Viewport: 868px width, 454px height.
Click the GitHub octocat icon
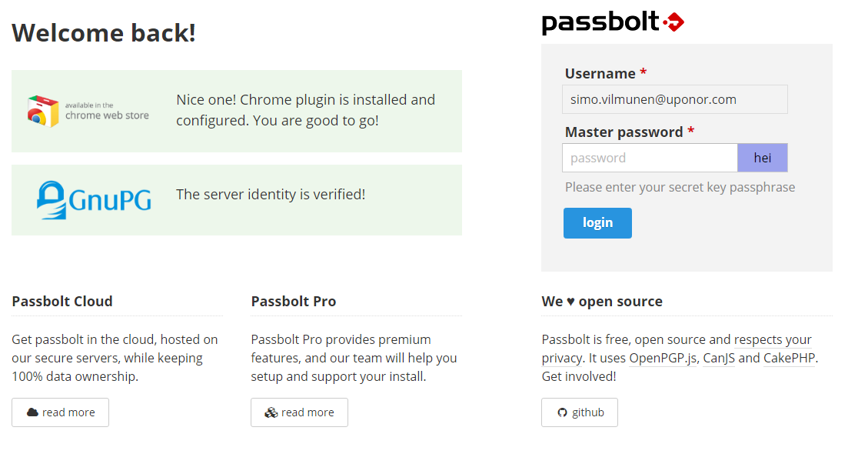pos(563,412)
